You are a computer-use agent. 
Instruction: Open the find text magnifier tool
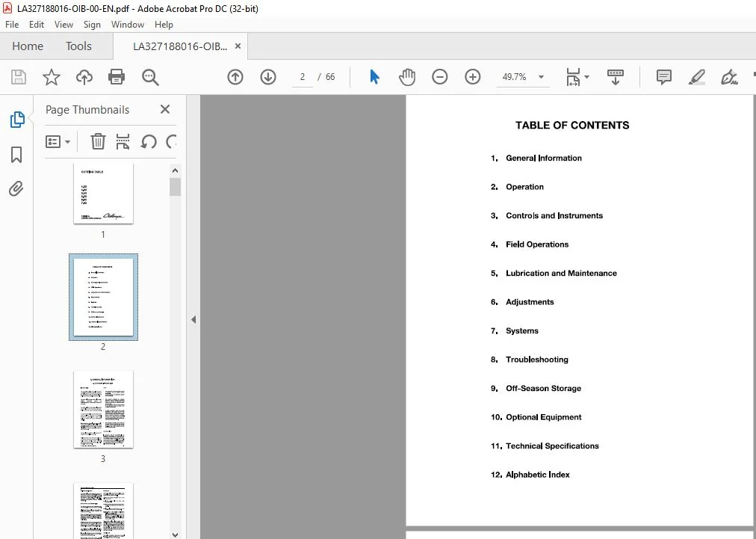point(150,77)
